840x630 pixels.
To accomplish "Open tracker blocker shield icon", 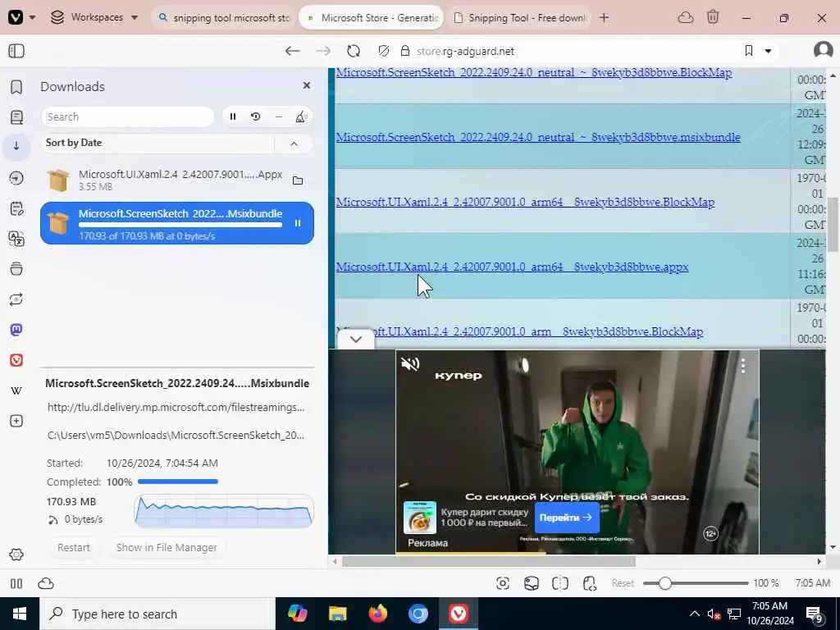I will coord(383,51).
